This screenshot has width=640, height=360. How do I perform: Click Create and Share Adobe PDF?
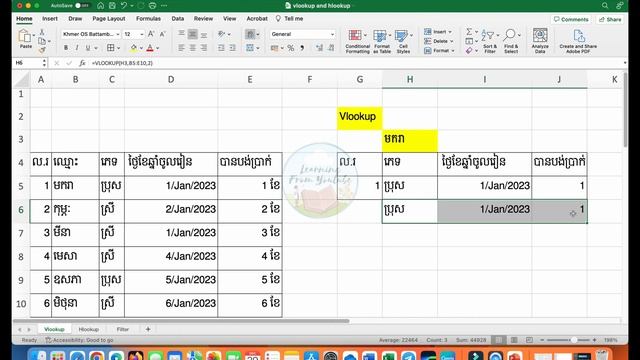578,41
